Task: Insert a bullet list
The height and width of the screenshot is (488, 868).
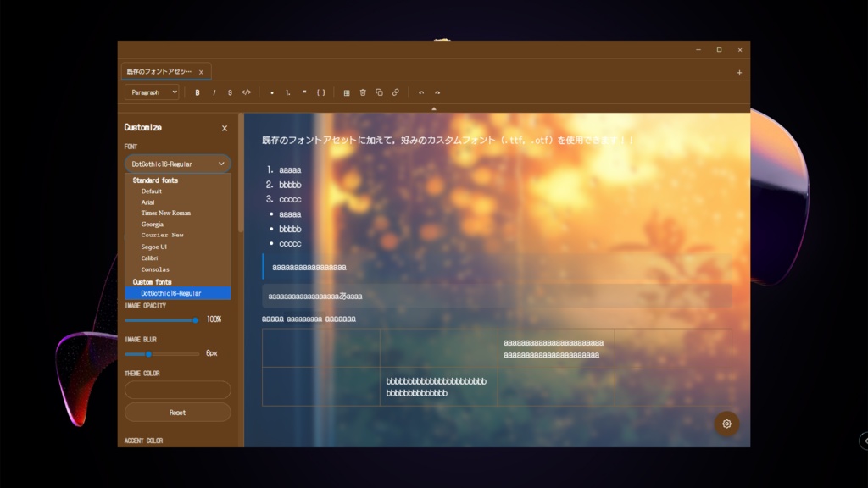Action: tap(272, 92)
